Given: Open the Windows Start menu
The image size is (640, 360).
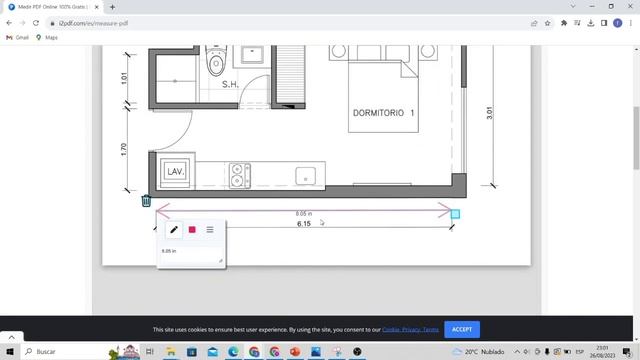Looking at the screenshot, I should [x=10, y=351].
